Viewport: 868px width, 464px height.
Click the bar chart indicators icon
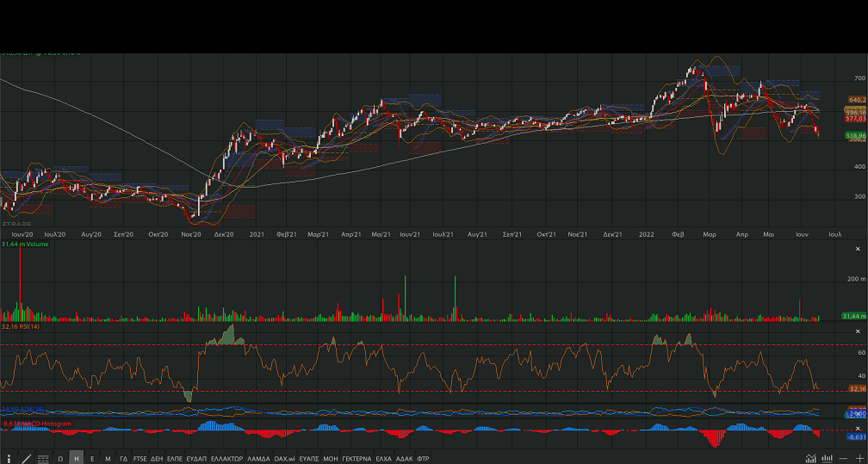(x=826, y=458)
